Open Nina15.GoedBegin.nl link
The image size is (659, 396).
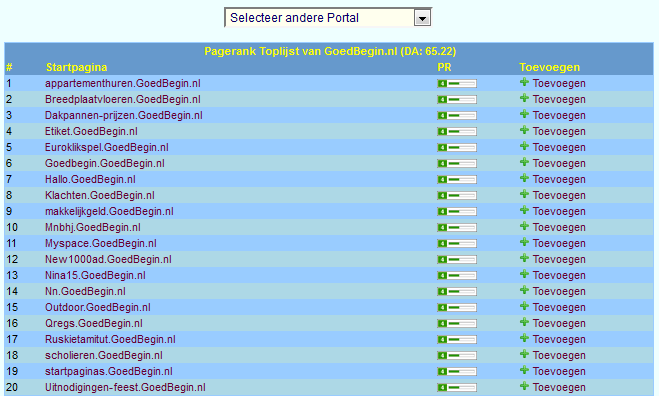pos(95,275)
